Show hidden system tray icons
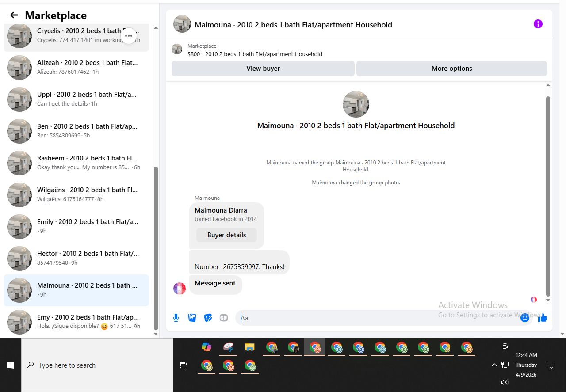Viewport: 566px width, 392px height. [494, 365]
